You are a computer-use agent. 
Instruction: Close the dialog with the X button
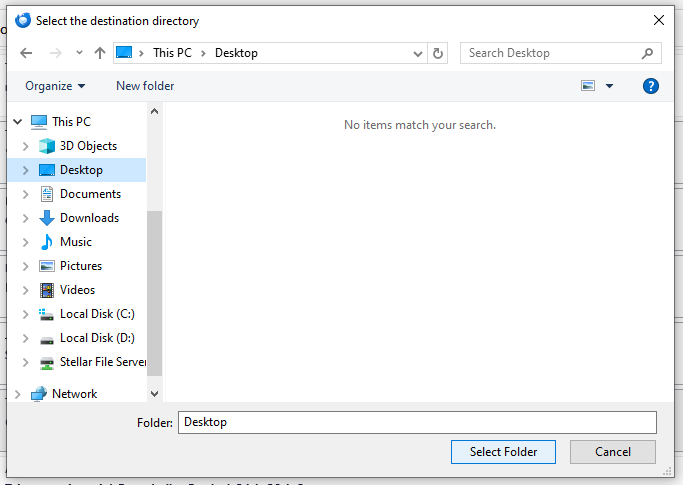click(659, 20)
